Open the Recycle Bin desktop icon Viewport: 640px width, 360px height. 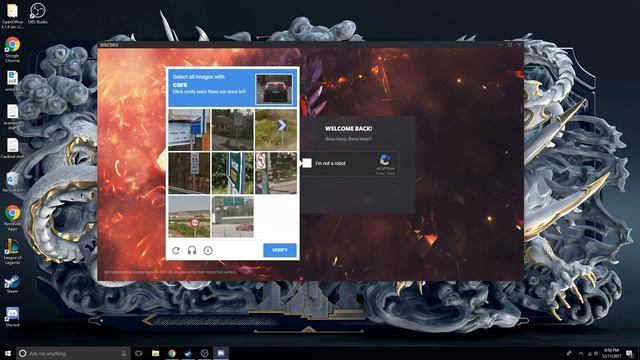12,182
